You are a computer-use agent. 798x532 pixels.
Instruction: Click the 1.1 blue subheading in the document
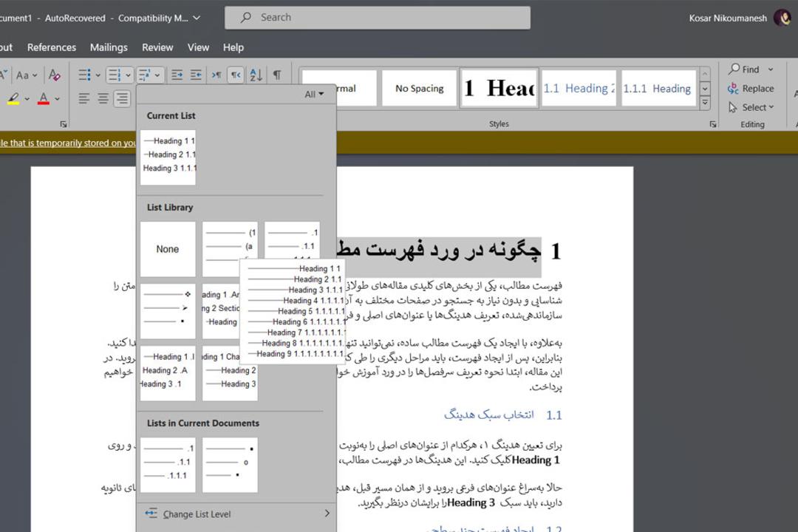(x=503, y=415)
